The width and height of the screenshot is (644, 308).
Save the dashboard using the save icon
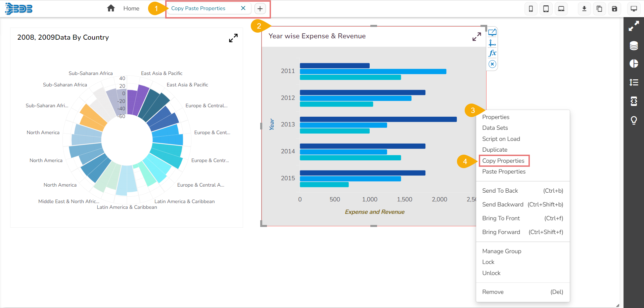614,8
